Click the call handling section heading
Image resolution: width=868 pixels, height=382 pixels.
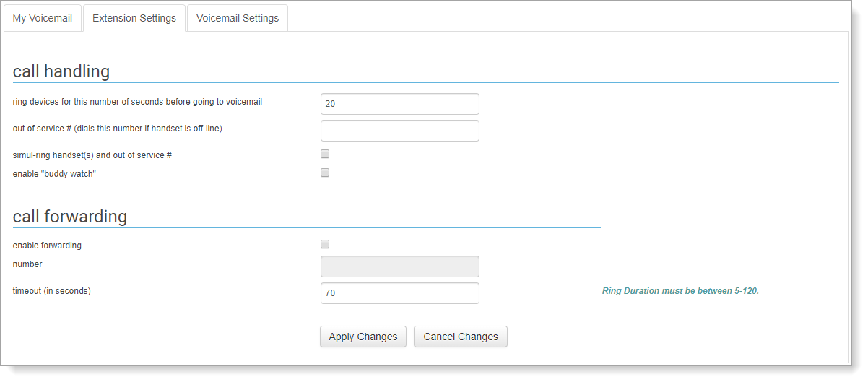point(61,71)
